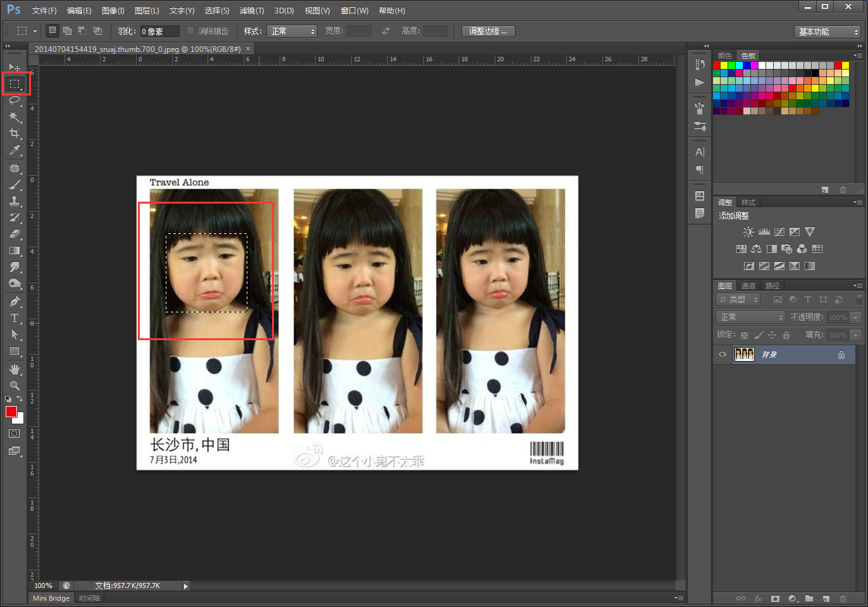Image resolution: width=868 pixels, height=607 pixels.
Task: Switch to the 通道 channels tab
Action: pos(748,286)
